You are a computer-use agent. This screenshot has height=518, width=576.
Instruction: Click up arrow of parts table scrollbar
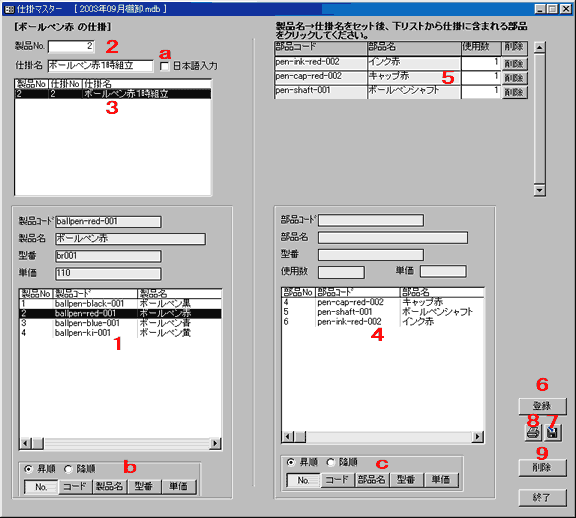click(539, 47)
